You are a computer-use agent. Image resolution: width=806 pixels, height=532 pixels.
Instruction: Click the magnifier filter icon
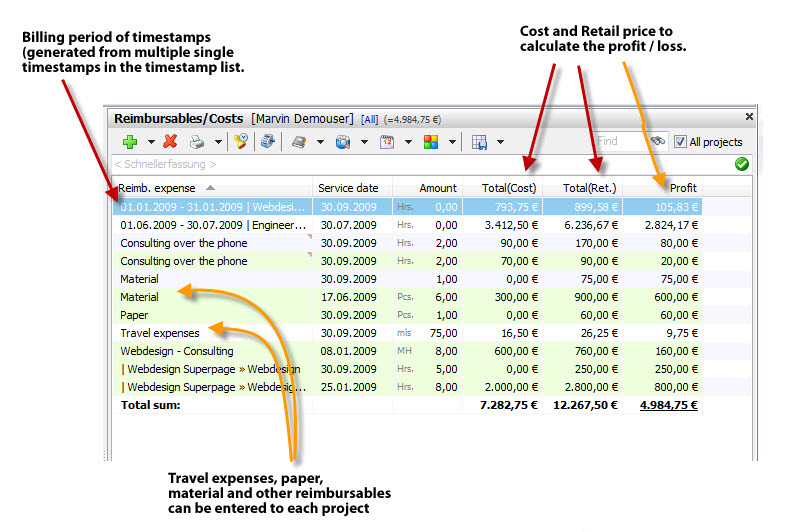[343, 142]
